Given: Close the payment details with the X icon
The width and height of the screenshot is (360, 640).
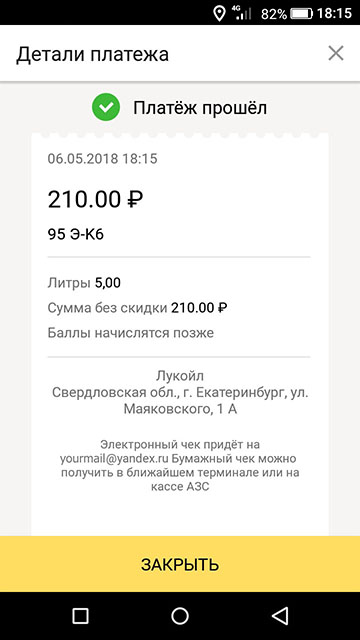Looking at the screenshot, I should point(336,53).
